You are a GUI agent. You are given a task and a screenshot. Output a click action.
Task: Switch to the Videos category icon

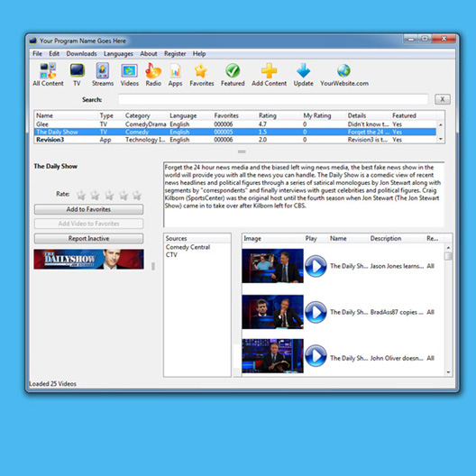[x=129, y=75]
